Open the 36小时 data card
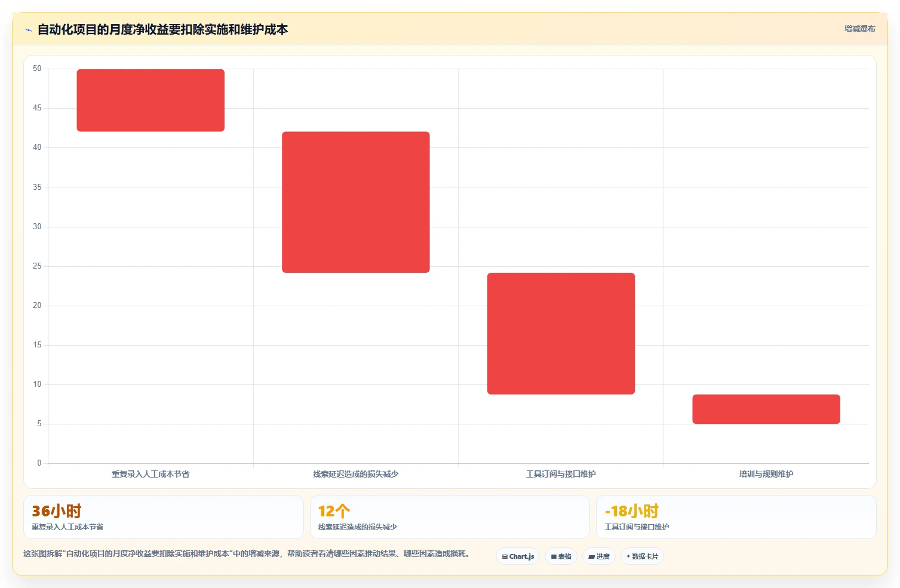The width and height of the screenshot is (900, 588). point(164,517)
